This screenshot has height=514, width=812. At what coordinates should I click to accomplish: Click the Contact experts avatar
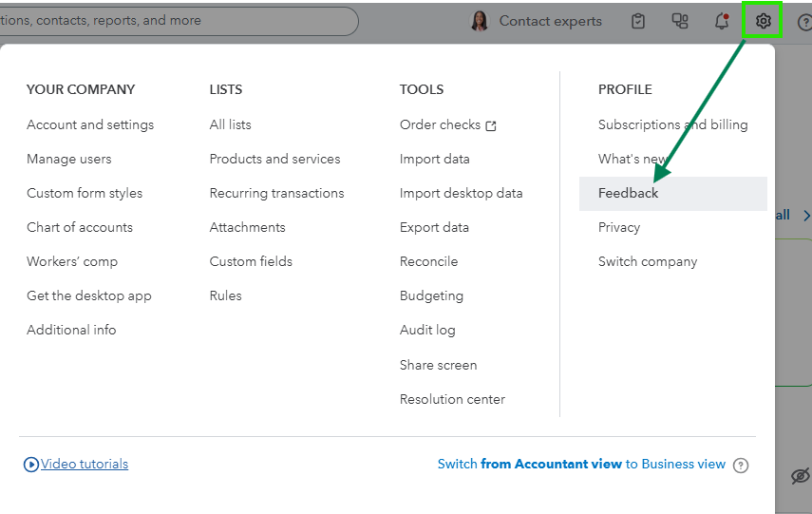coord(480,21)
